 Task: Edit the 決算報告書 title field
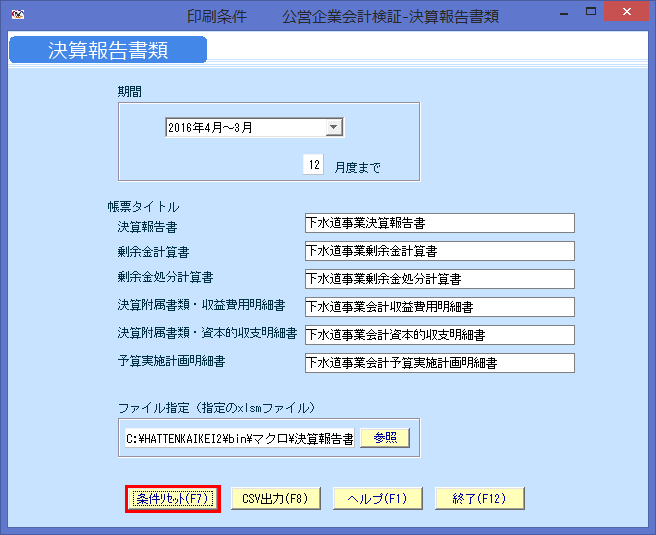click(x=440, y=223)
